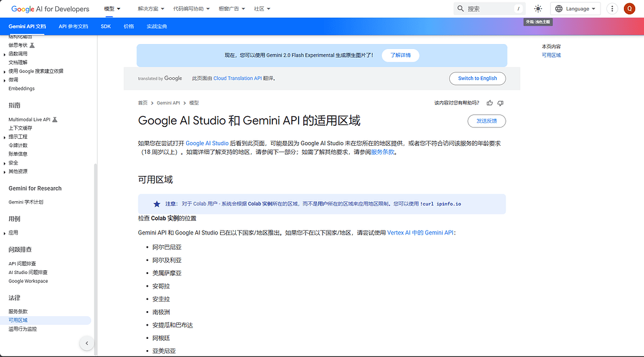
Task: Open the three-dot more options menu
Action: pyautogui.click(x=612, y=9)
